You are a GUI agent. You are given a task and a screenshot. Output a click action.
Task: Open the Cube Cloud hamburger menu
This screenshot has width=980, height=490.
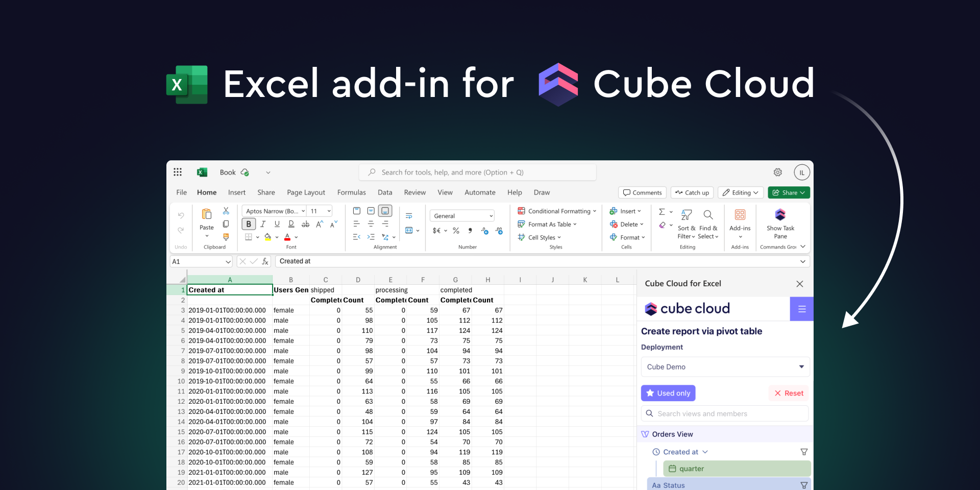(802, 309)
